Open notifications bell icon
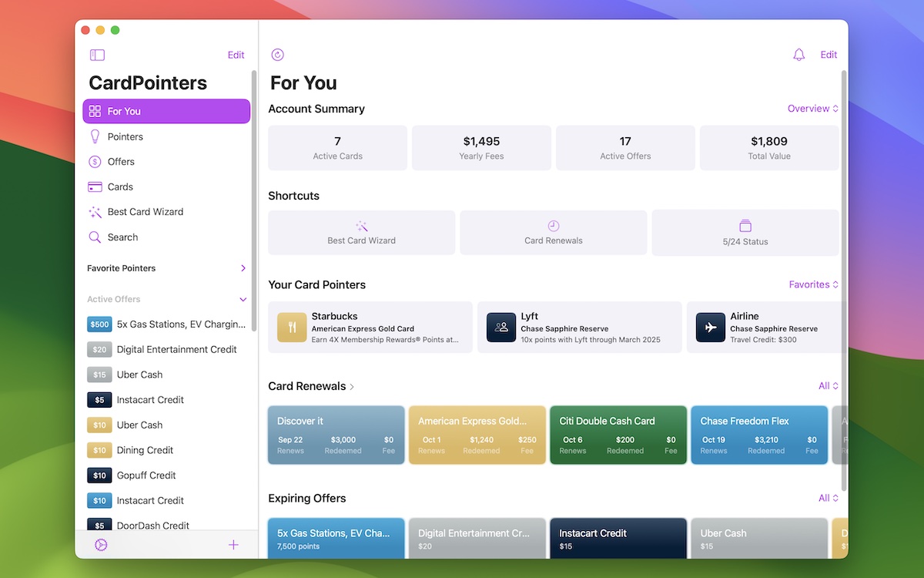 [799, 55]
